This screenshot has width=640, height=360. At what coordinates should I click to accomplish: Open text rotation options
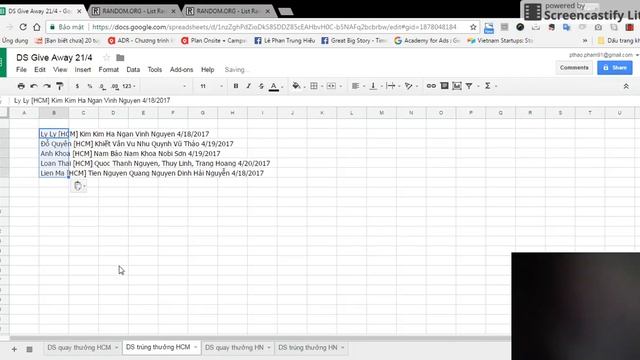(x=409, y=86)
